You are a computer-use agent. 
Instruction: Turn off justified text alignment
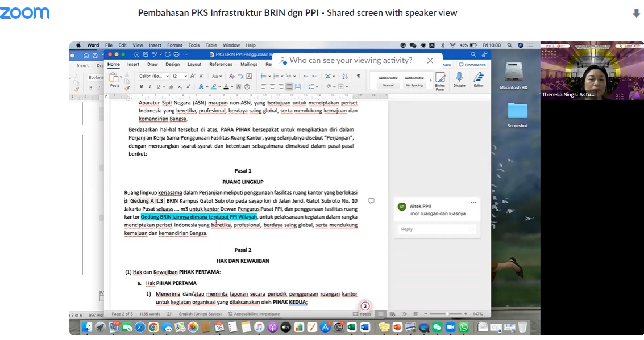[289, 86]
